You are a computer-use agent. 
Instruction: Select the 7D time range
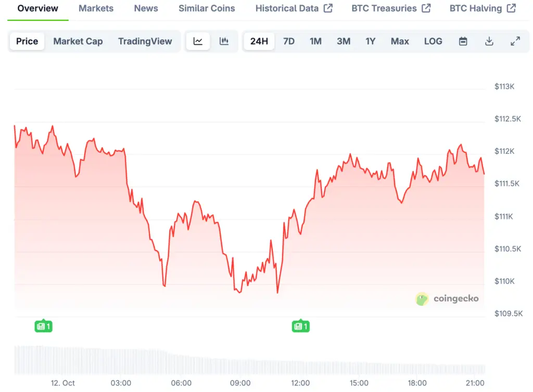pyautogui.click(x=289, y=42)
